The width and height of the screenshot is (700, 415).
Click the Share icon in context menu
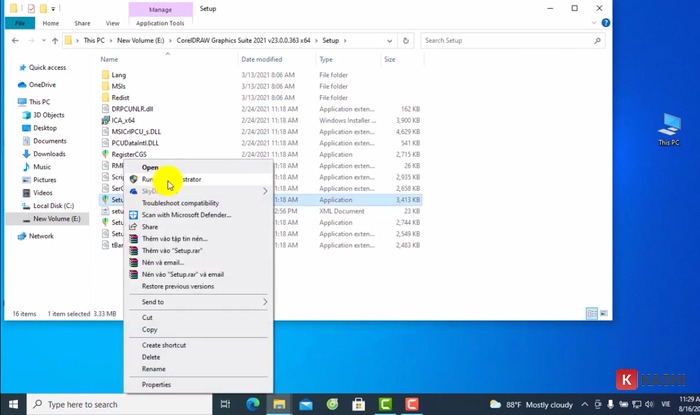click(x=134, y=227)
